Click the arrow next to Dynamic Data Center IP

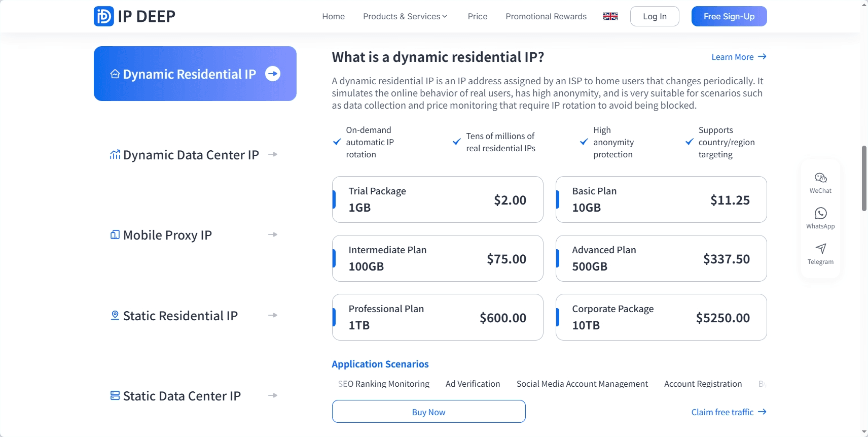273,154
